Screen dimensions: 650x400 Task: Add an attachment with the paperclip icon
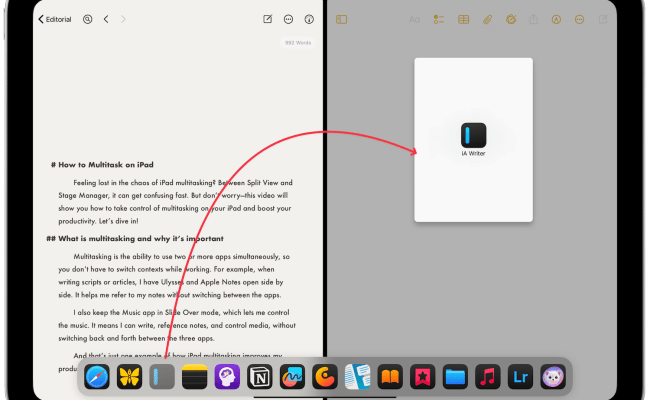(x=488, y=19)
